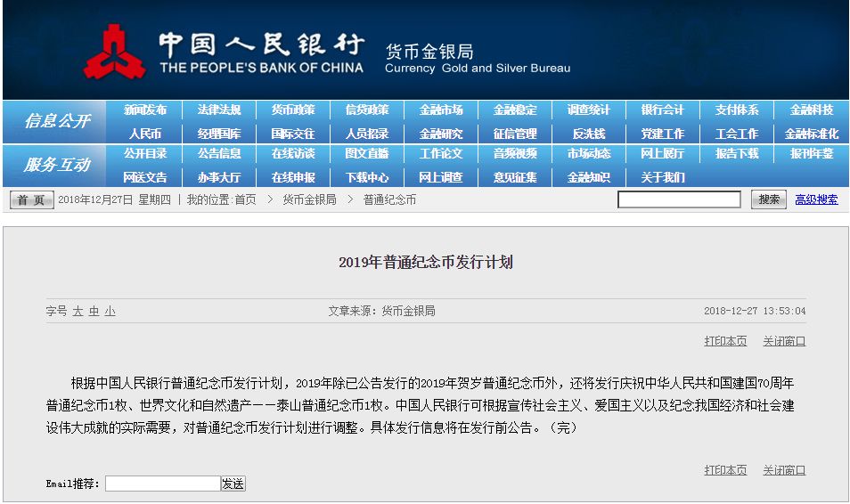Screen dimensions: 850x504
Task: Set font size to 大
Action: pyautogui.click(x=78, y=311)
